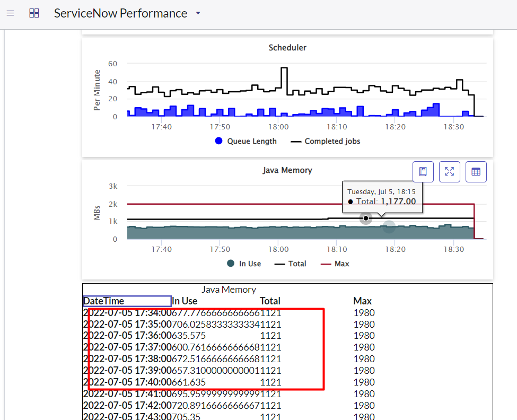Toggle Queue Length series in Scheduler legend
Image resolution: width=517 pixels, height=420 pixels.
click(246, 141)
